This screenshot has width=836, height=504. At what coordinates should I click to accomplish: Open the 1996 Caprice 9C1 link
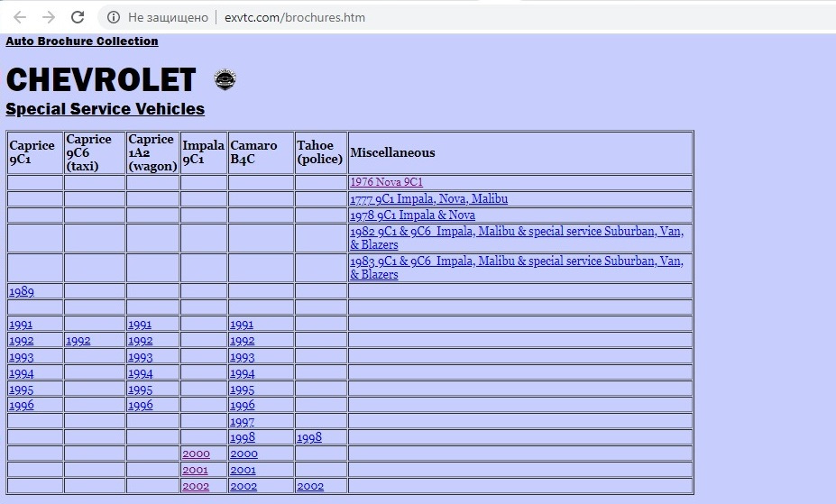click(22, 405)
